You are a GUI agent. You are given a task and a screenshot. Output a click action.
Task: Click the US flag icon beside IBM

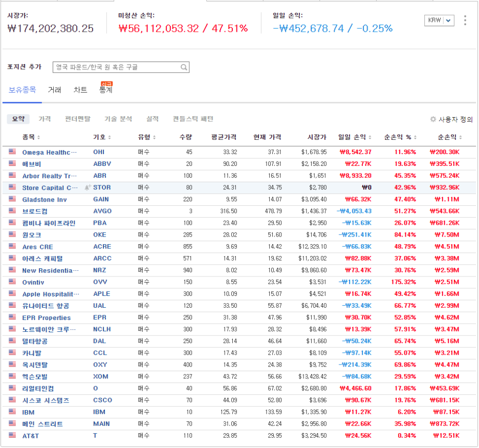tap(12, 411)
